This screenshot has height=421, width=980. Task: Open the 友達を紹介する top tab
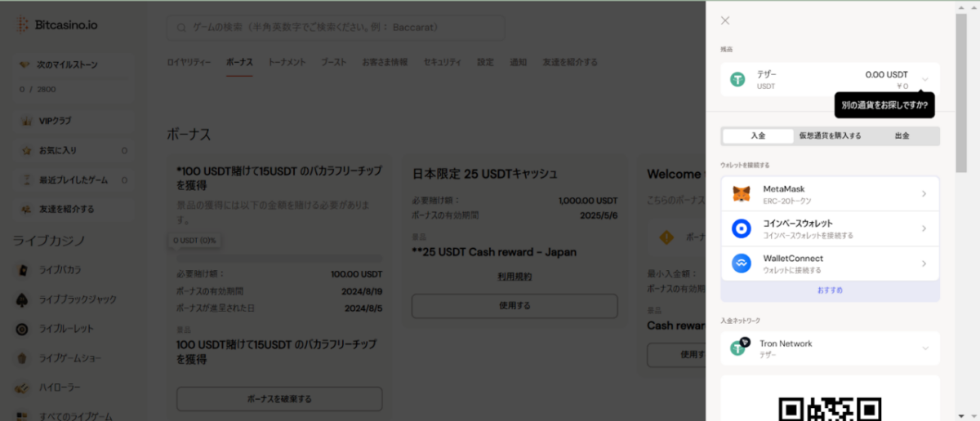tap(570, 62)
